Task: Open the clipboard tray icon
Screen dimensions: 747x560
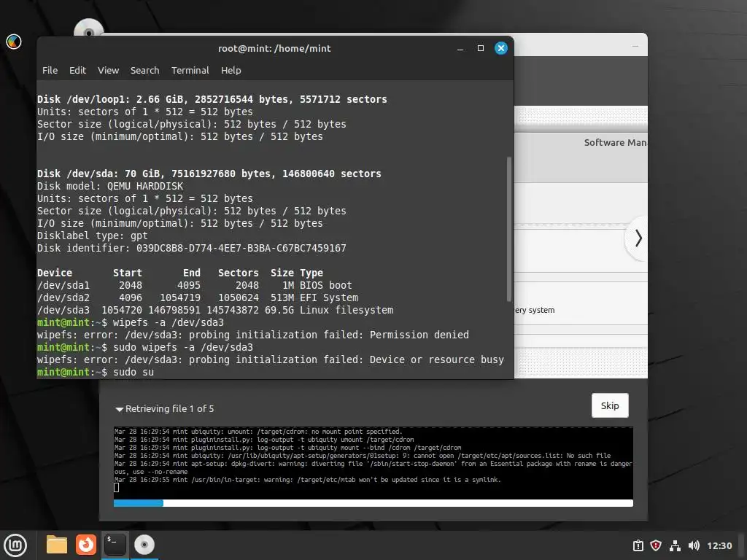Action: (638, 545)
